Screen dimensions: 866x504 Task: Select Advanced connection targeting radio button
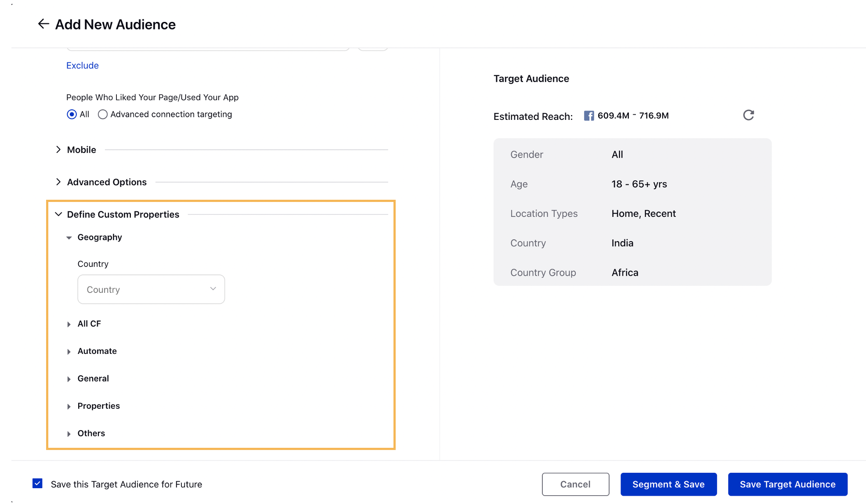click(102, 114)
